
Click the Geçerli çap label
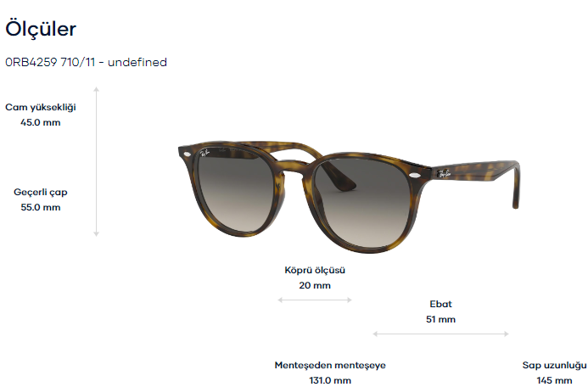[x=41, y=193]
